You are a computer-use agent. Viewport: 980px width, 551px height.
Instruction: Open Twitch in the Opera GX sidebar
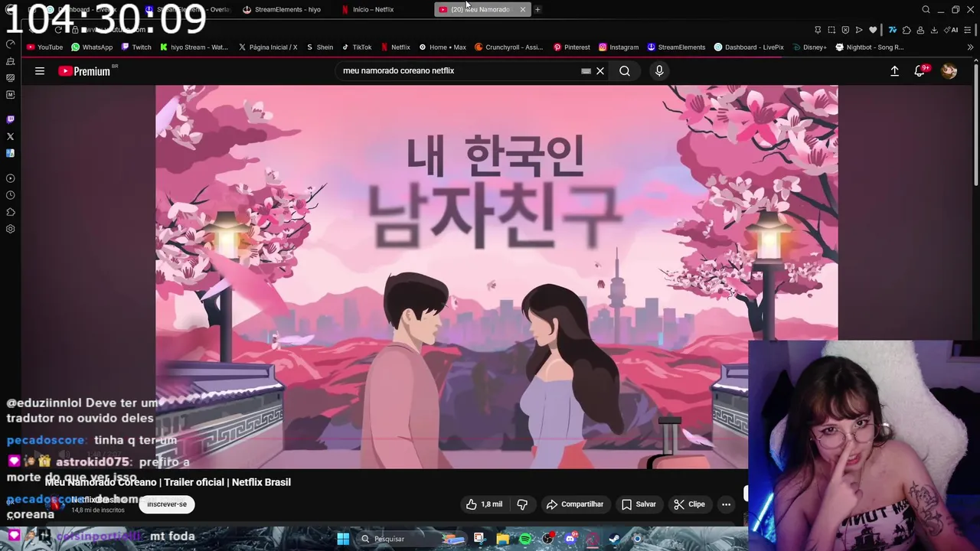(10, 119)
